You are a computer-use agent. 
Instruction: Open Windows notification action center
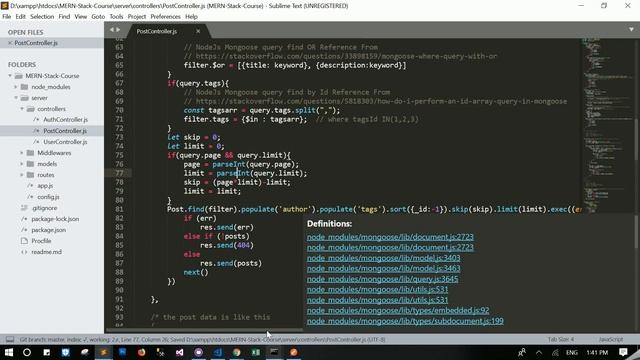623,352
